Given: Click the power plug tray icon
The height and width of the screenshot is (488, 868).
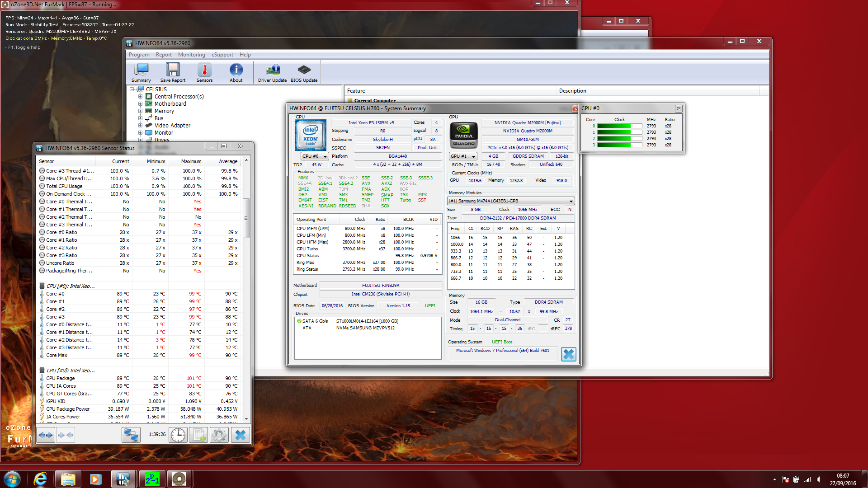Looking at the screenshot, I should pyautogui.click(x=796, y=479).
